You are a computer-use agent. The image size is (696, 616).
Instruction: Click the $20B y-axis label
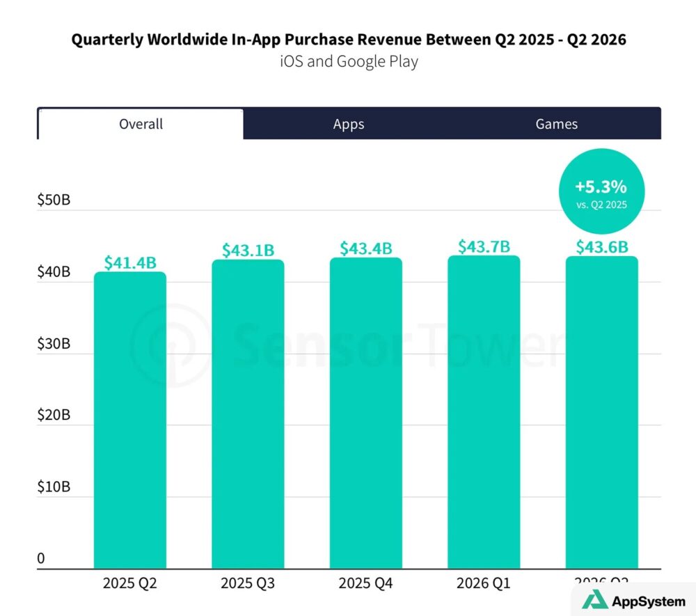tap(54, 415)
